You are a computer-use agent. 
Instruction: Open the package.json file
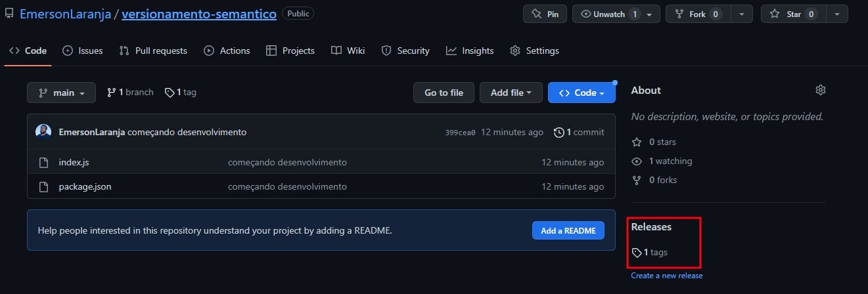(85, 186)
